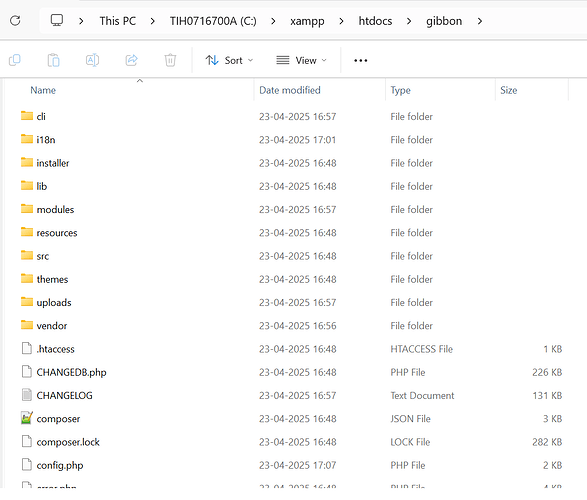Click the PC monitor icon in breadcrumb
587x500 pixels.
tap(57, 20)
